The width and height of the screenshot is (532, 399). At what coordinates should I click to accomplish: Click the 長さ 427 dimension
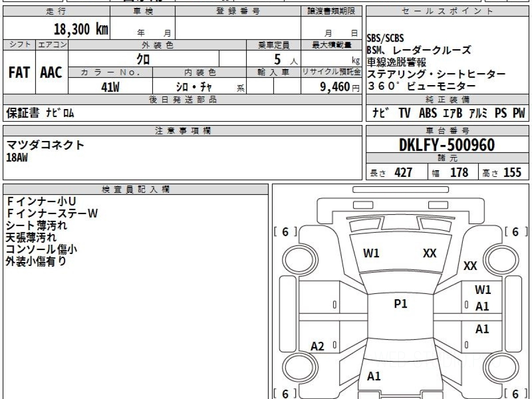(391, 172)
